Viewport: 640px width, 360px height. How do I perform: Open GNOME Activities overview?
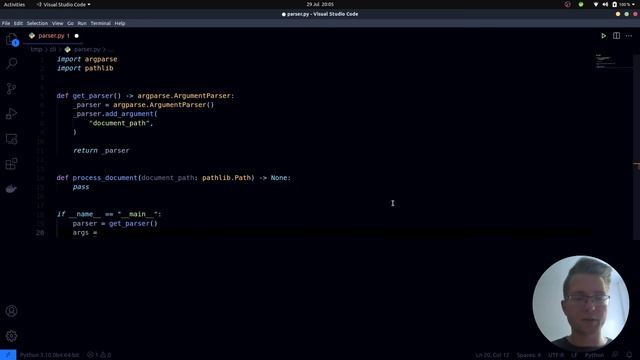click(14, 4)
